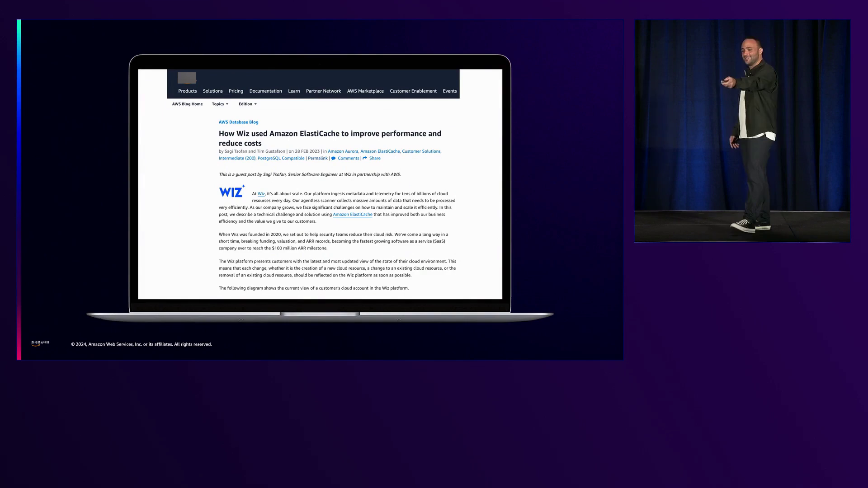Open AWS Marketplace nav item

pos(365,91)
